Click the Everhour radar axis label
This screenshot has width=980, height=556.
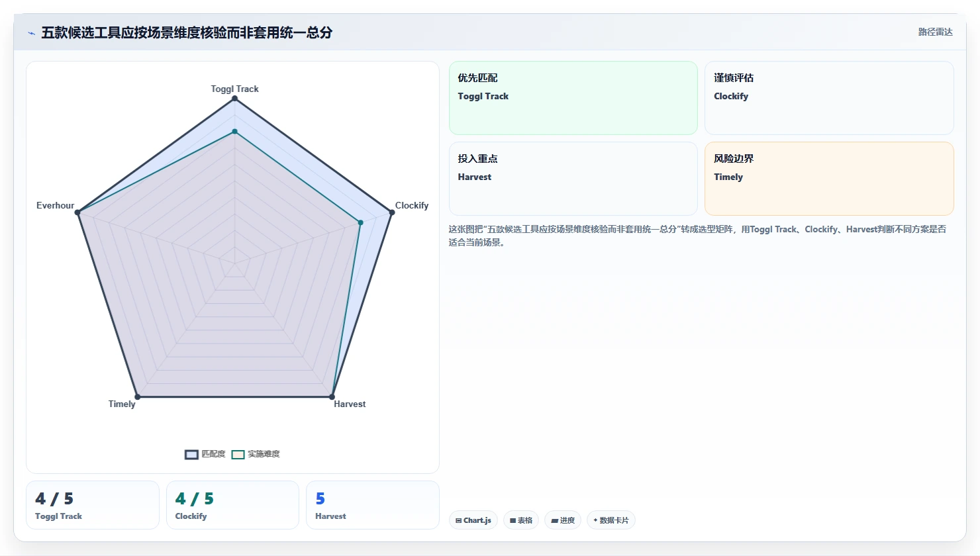(56, 205)
